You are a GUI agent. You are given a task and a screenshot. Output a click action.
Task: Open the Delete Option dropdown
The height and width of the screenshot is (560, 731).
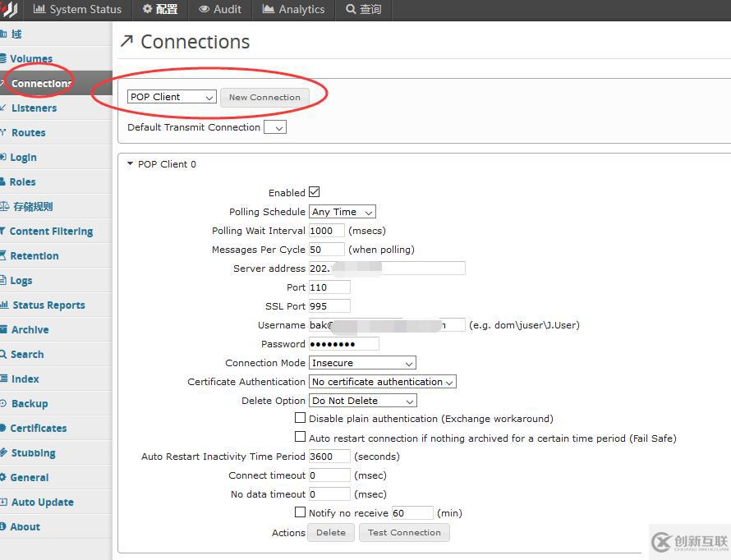[363, 401]
